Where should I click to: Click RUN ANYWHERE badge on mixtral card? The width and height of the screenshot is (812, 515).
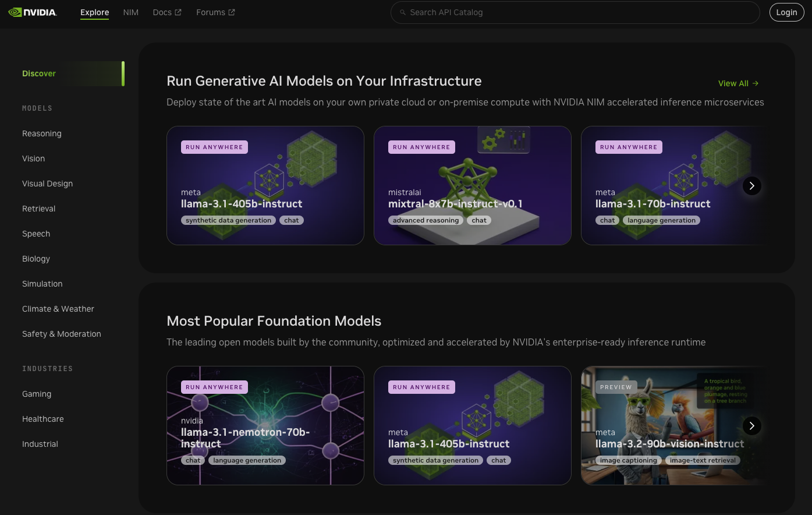pyautogui.click(x=421, y=147)
